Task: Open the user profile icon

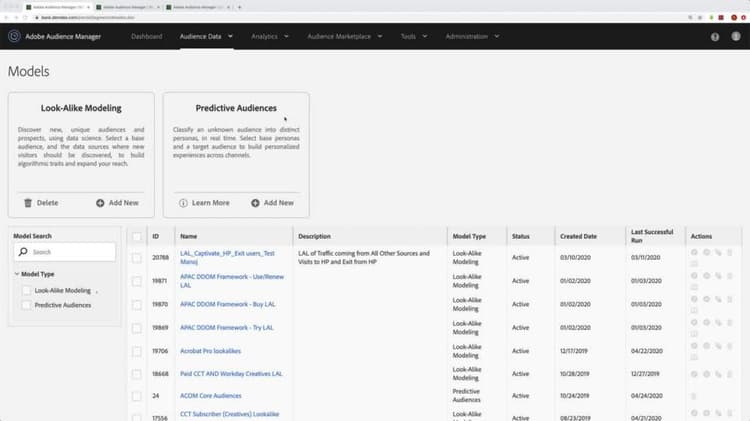Action: (736, 36)
